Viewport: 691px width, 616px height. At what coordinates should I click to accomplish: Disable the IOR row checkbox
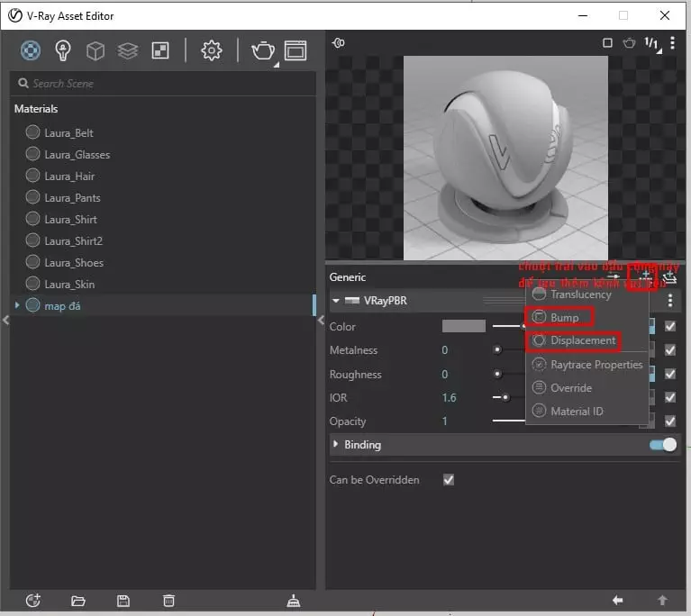(670, 397)
